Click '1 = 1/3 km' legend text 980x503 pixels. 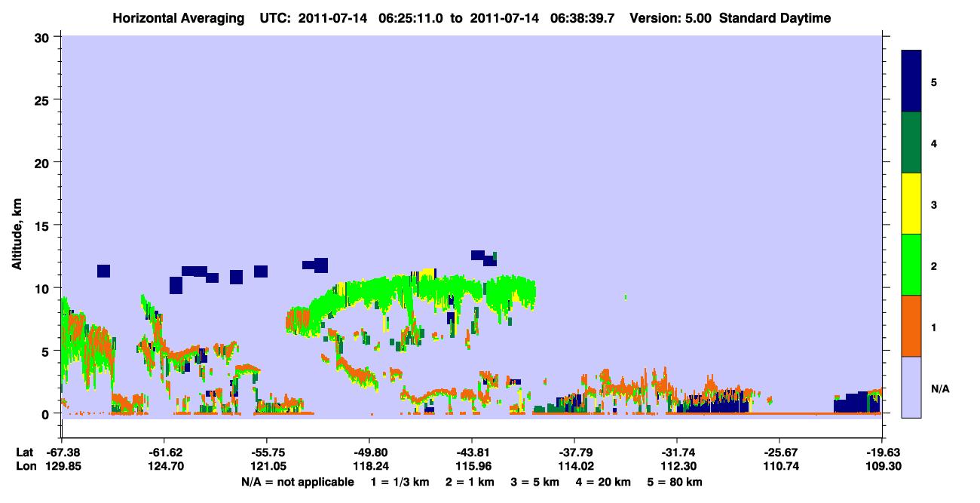(x=400, y=482)
